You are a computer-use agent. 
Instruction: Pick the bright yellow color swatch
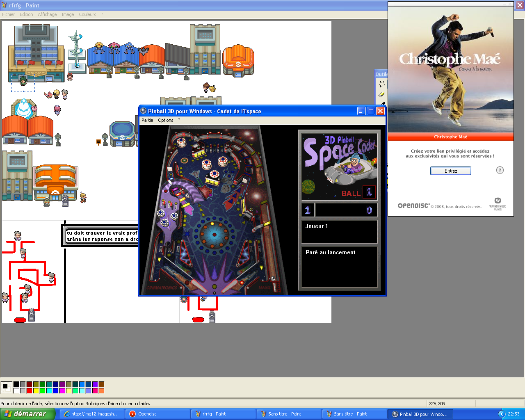tap(36, 391)
